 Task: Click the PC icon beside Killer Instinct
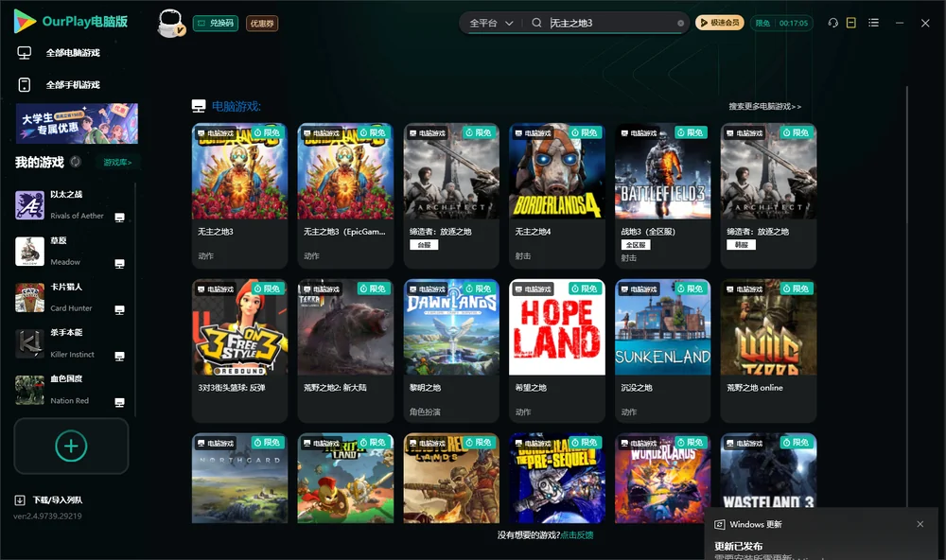119,356
